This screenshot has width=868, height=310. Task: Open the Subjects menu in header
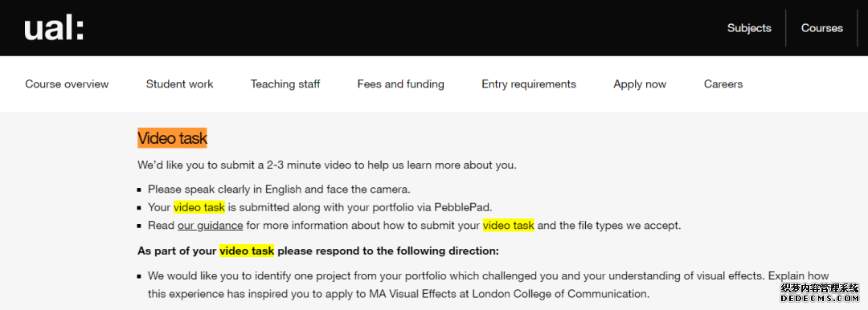(749, 28)
